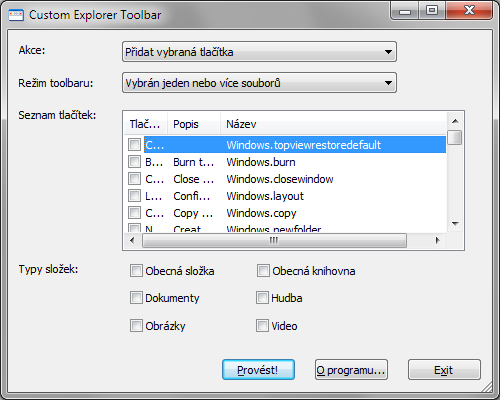Click the Confi... description cell
Screen dimensions: 500x400
[x=192, y=196]
